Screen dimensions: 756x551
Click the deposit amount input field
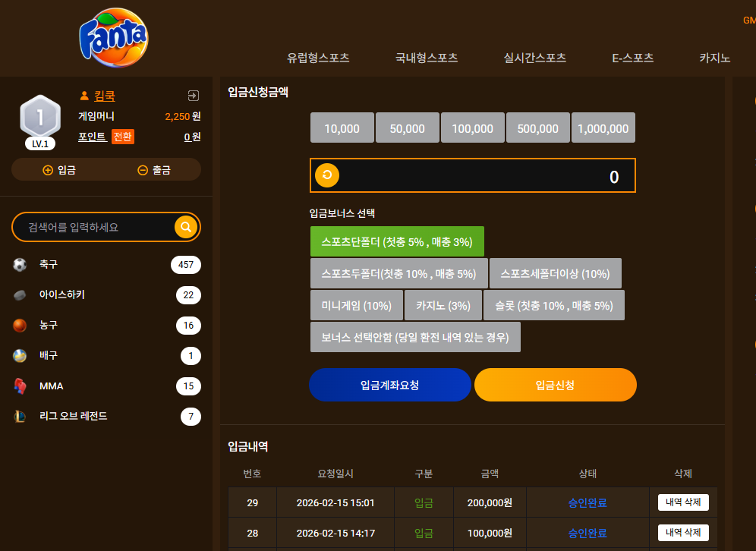472,175
